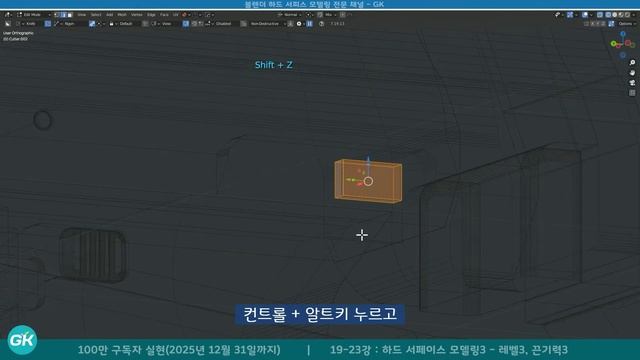Open the Knife cut-mode dropdown
This screenshot has height=360, width=640.
pos(27,24)
